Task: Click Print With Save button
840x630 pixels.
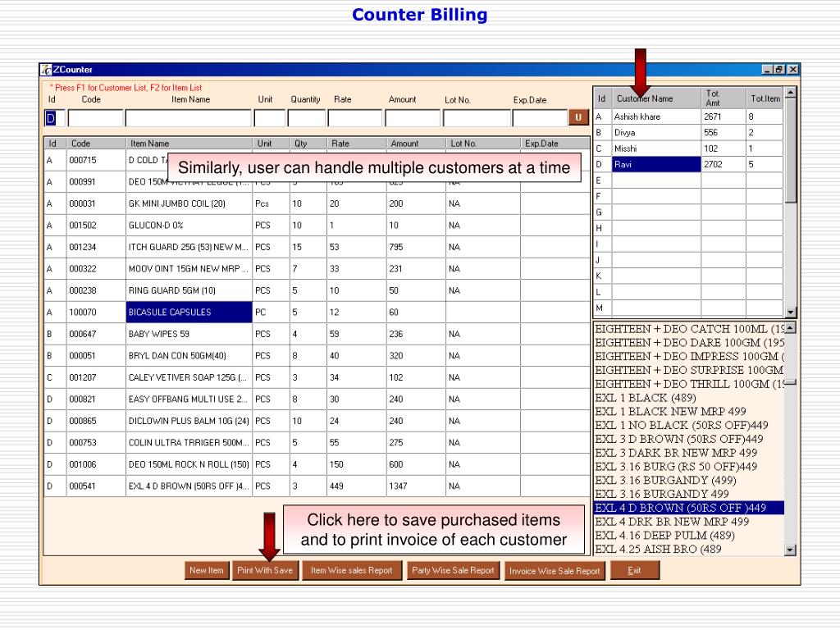Action: coord(265,571)
